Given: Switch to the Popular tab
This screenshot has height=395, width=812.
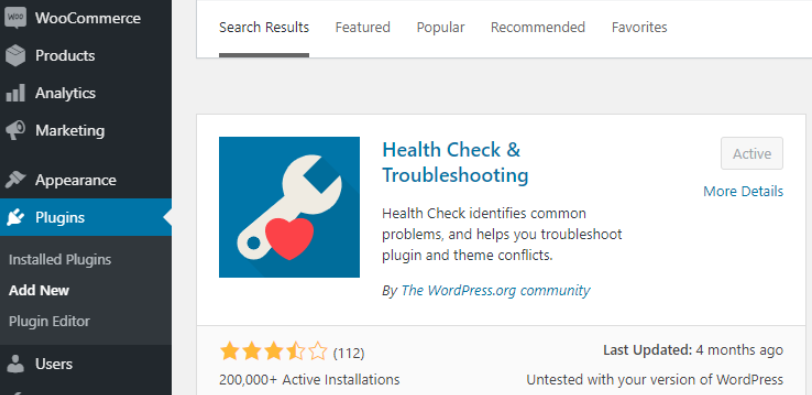Looking at the screenshot, I should pyautogui.click(x=441, y=27).
